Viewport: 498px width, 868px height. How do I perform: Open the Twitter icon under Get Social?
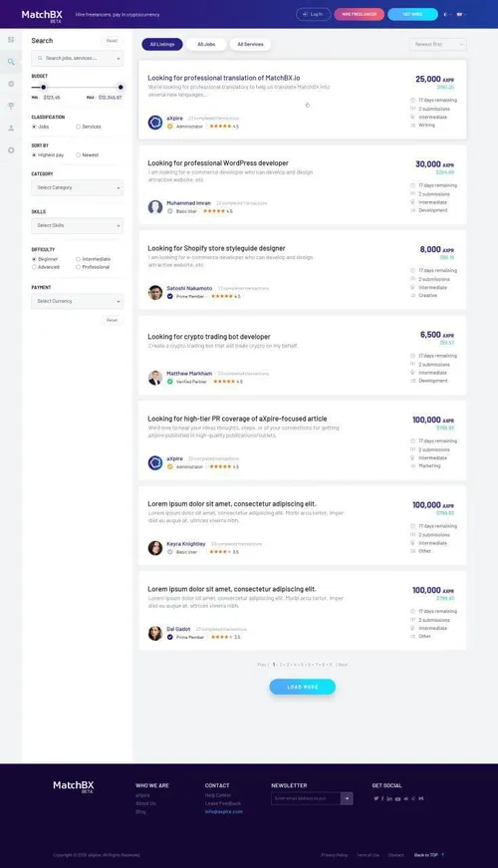375,798
